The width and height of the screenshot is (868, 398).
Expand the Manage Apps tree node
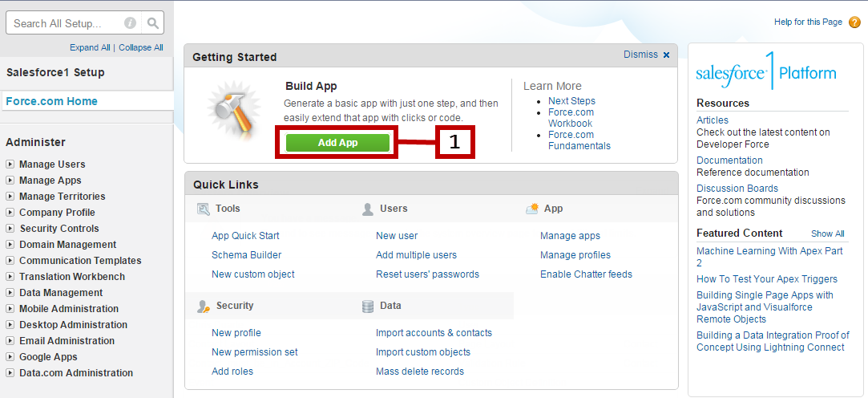(x=10, y=181)
